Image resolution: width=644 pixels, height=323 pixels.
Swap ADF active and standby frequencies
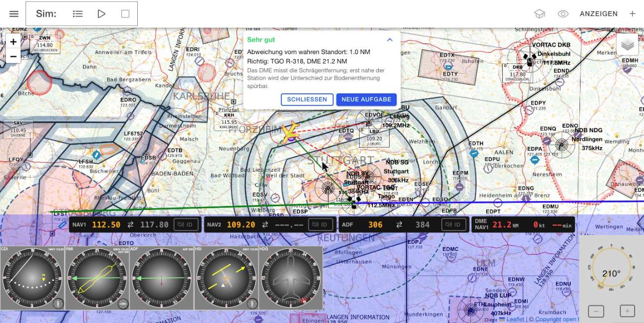(399, 225)
